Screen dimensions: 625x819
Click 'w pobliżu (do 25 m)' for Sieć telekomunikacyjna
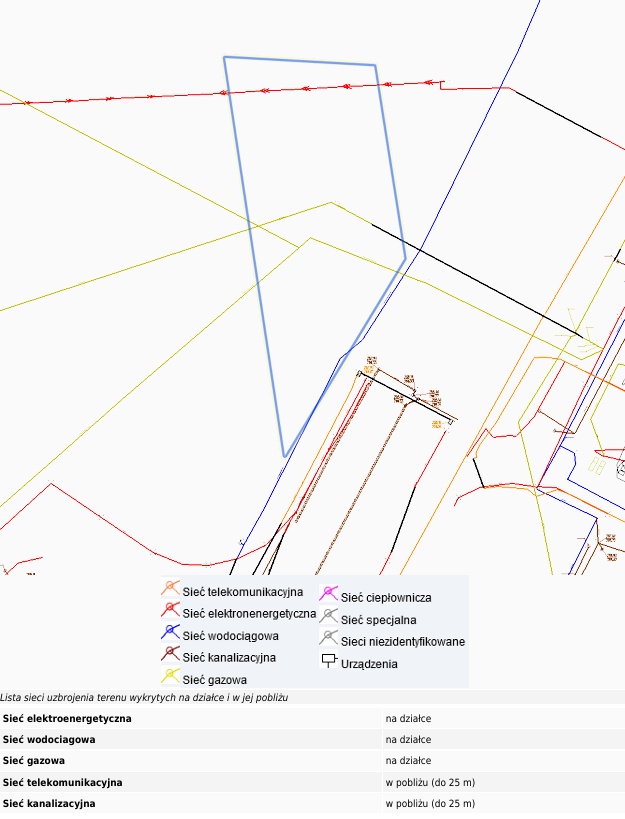(x=430, y=782)
